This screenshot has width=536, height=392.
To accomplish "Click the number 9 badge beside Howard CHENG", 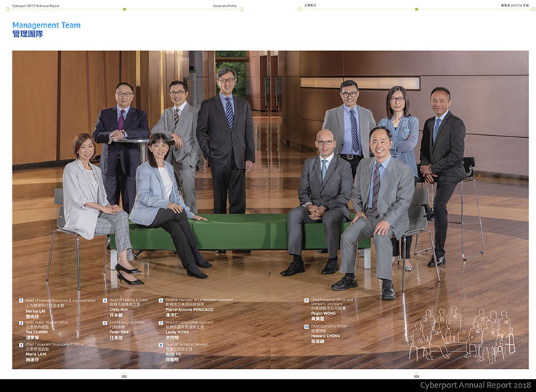I will 306,326.
